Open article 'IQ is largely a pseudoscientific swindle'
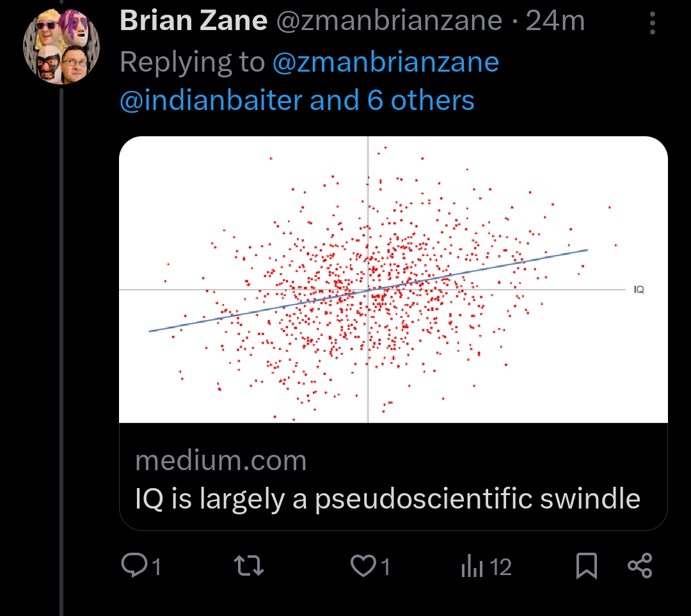 coord(388,499)
